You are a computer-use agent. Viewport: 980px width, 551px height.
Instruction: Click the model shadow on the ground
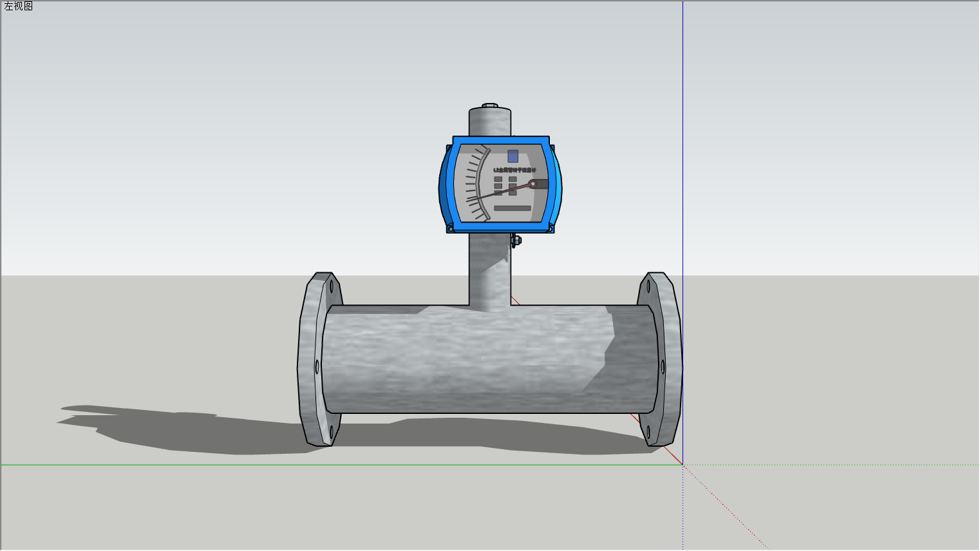[x=193, y=431]
